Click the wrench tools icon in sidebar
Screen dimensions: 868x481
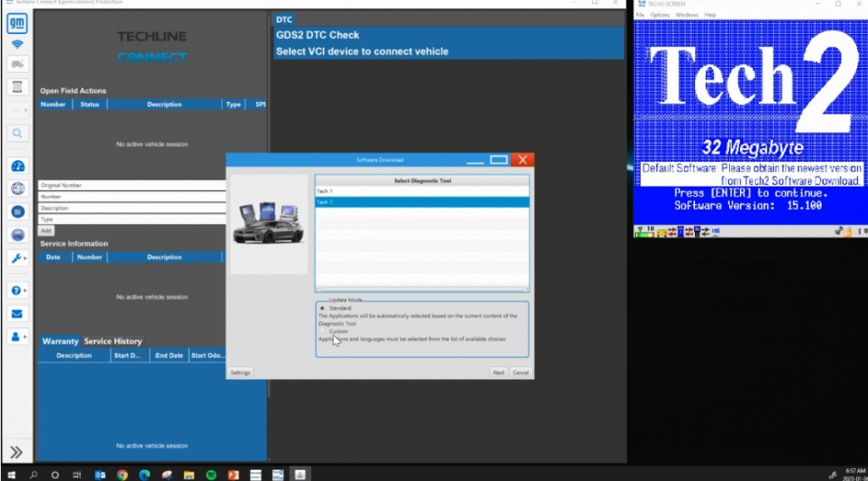(17, 258)
